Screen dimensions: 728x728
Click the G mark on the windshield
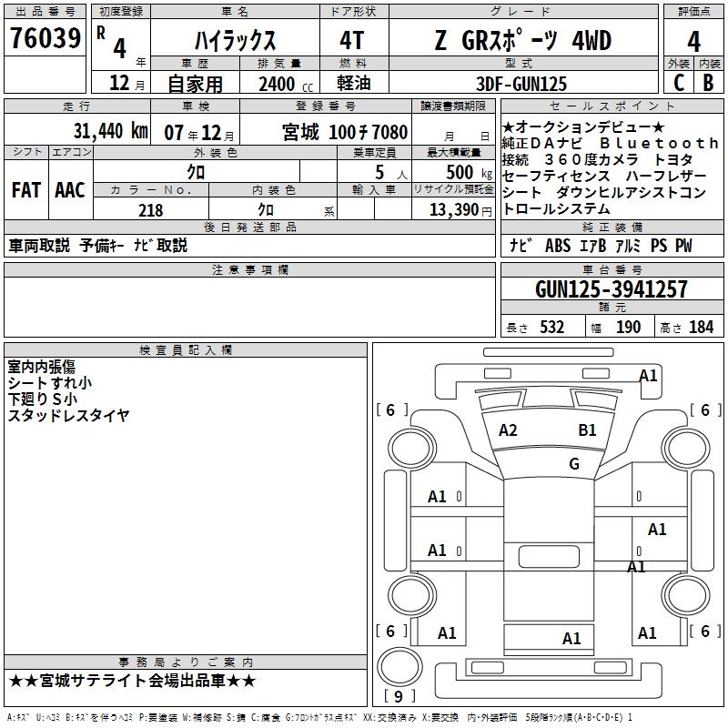coord(574,463)
